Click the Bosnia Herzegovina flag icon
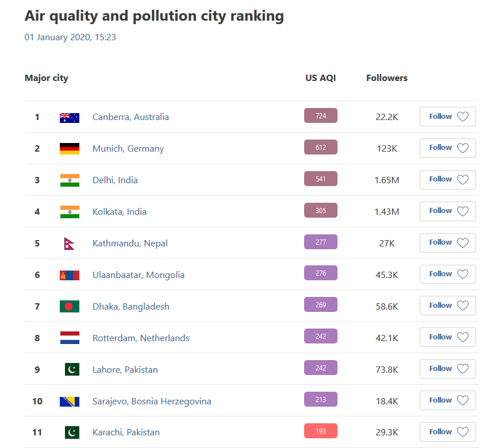The width and height of the screenshot is (491, 448). 70,401
